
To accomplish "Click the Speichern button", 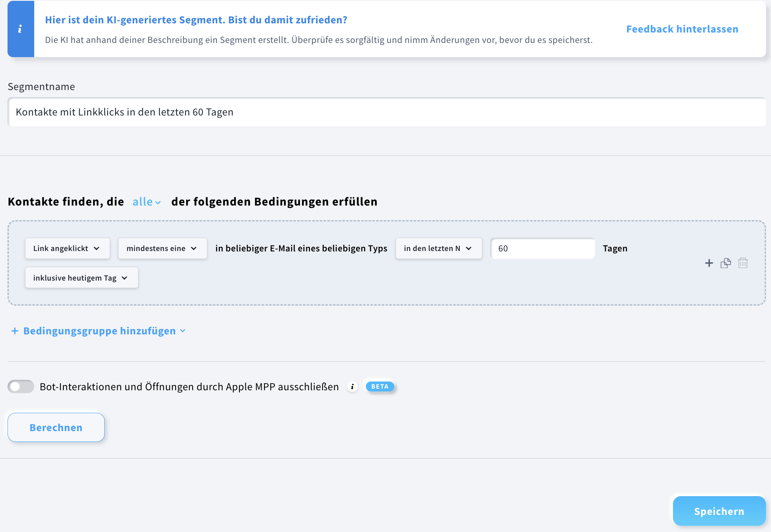I will [x=718, y=511].
